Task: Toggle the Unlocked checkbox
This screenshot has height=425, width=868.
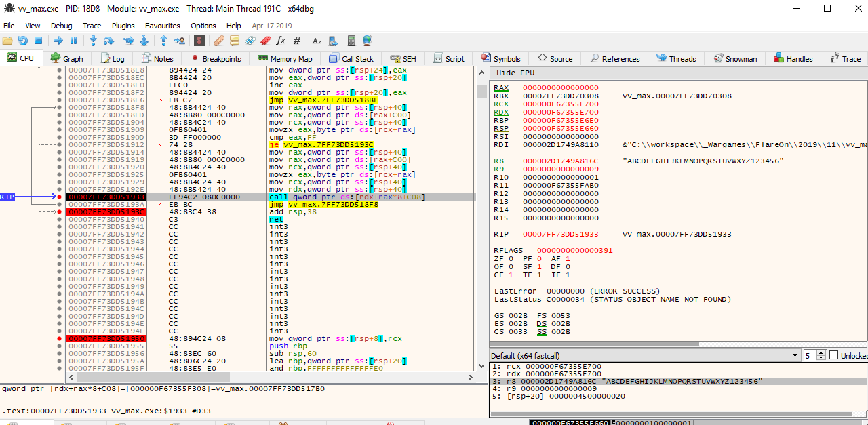Action: point(833,356)
